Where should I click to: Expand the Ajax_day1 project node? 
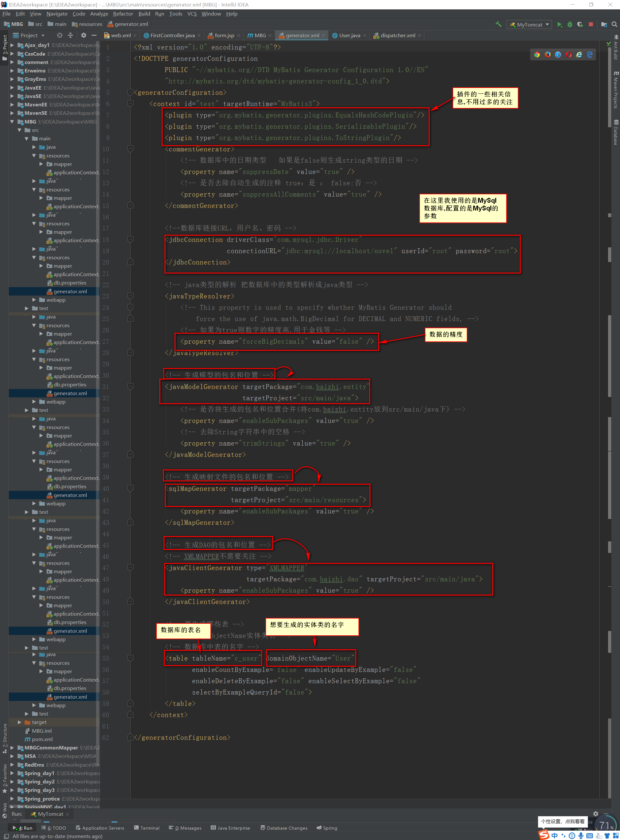click(12, 45)
